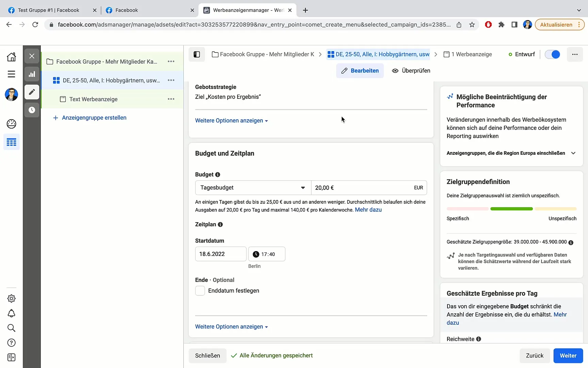Click the audience size info icon
This screenshot has height=368, width=588.
pyautogui.click(x=571, y=242)
